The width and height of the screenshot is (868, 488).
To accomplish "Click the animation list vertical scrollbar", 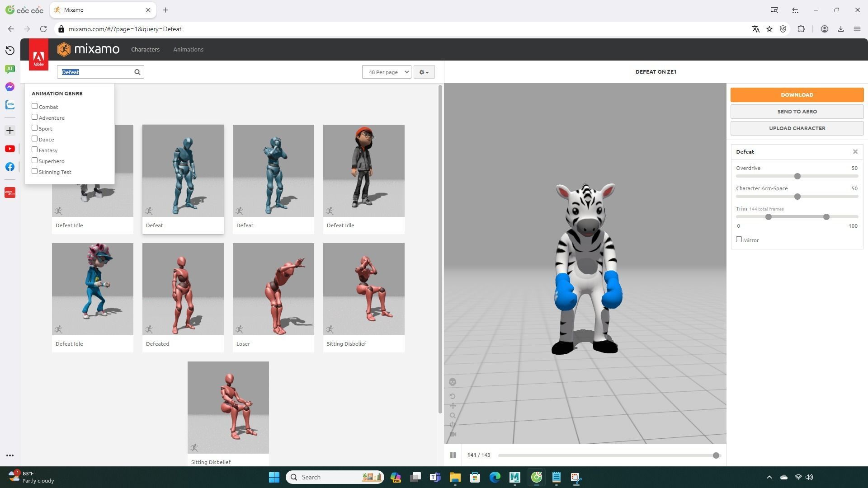I will click(440, 249).
